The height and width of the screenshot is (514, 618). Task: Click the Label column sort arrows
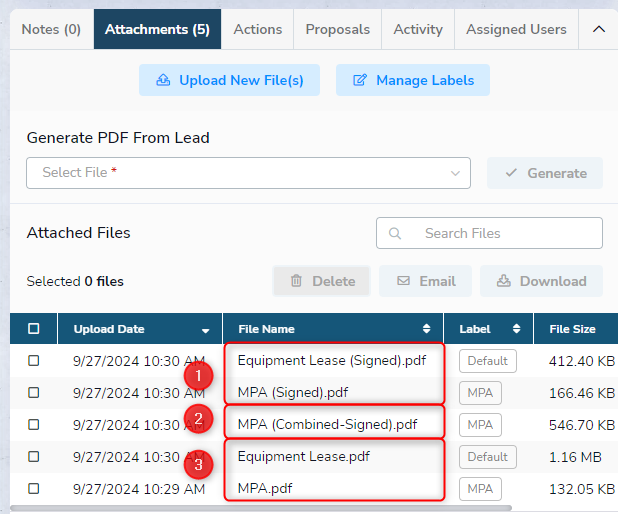(x=517, y=329)
